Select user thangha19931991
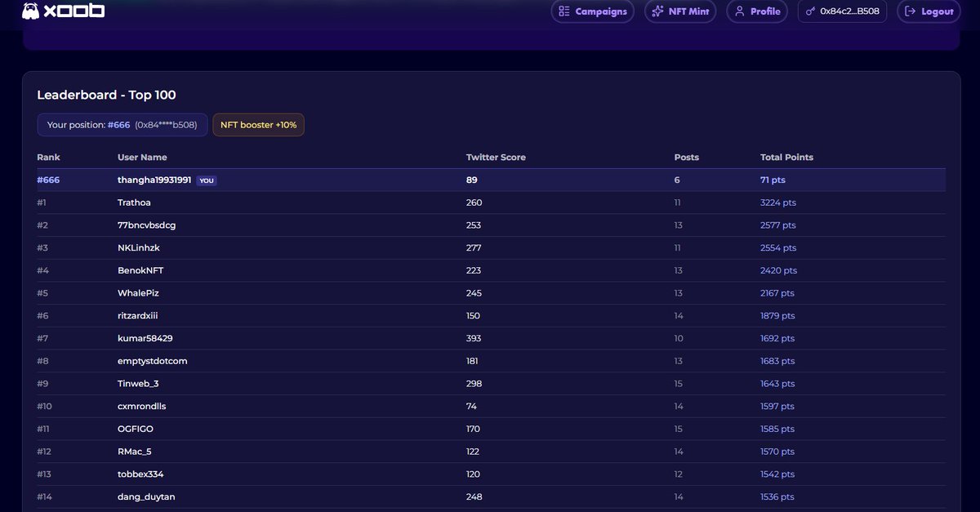Viewport: 980px width, 512px height. (x=154, y=180)
